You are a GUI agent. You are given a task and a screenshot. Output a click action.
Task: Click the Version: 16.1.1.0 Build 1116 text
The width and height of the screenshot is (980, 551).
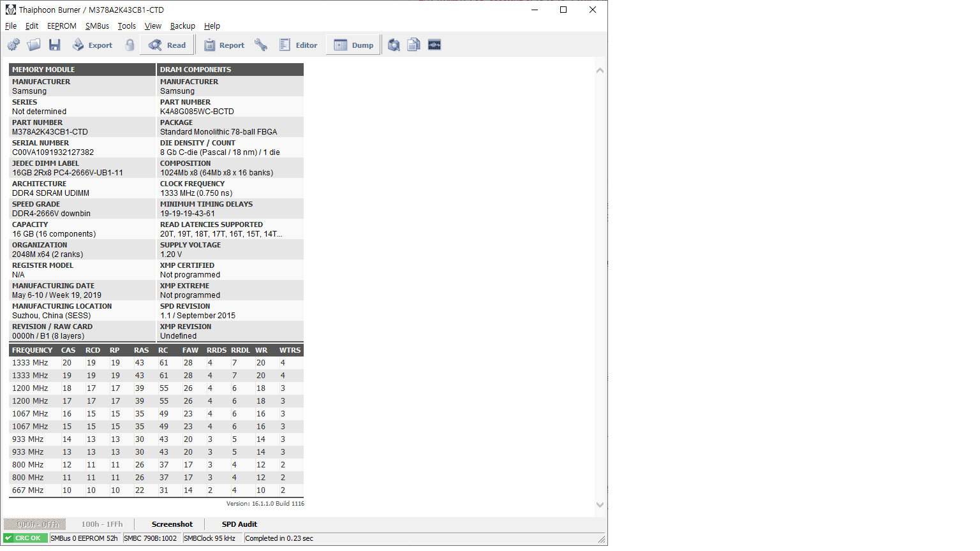tap(265, 504)
